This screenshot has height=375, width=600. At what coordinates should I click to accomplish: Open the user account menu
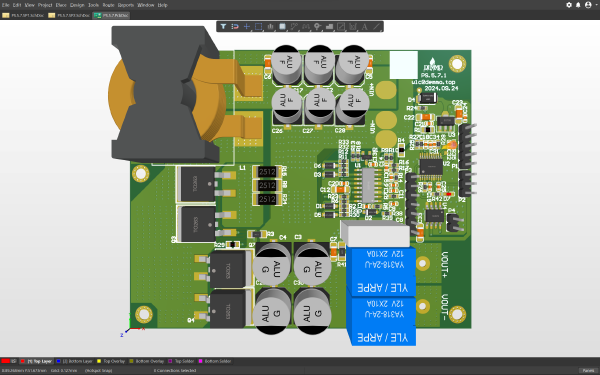coord(589,5)
